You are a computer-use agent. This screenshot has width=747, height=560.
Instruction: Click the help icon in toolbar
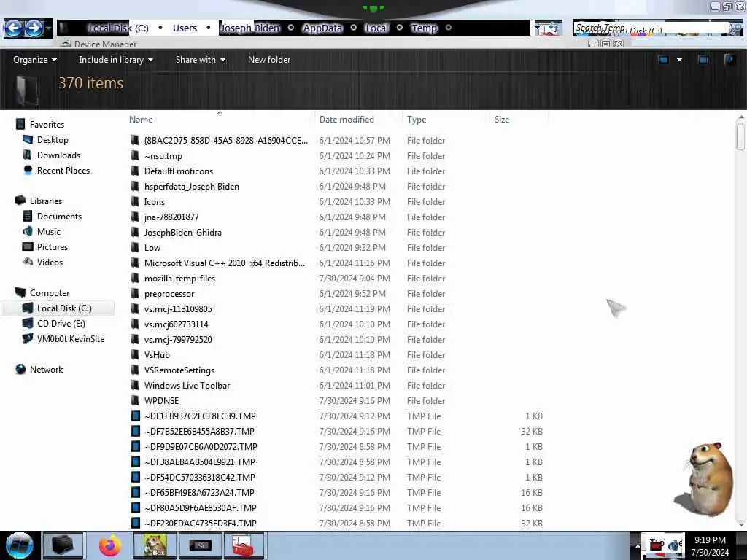click(x=729, y=60)
